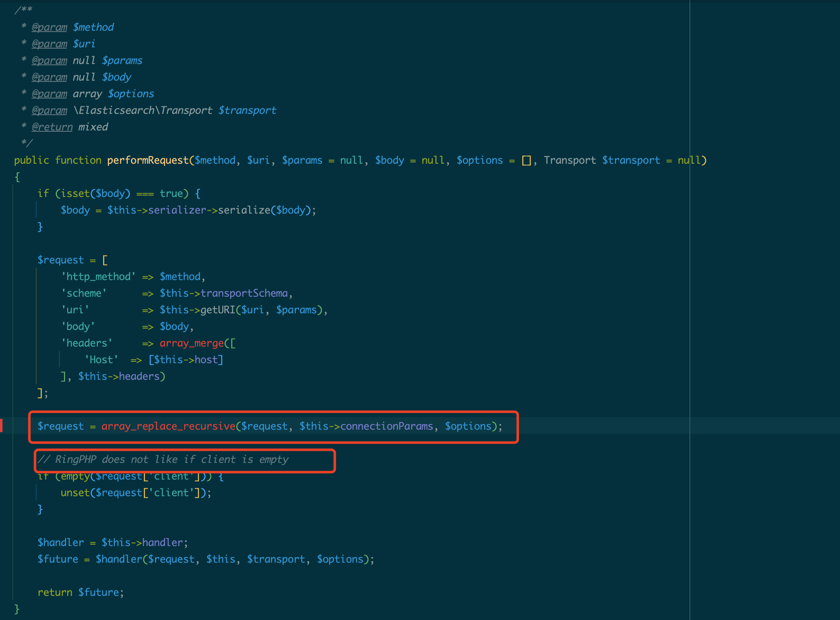
Task: Click the '$request = [' assignment line
Action: (x=73, y=260)
